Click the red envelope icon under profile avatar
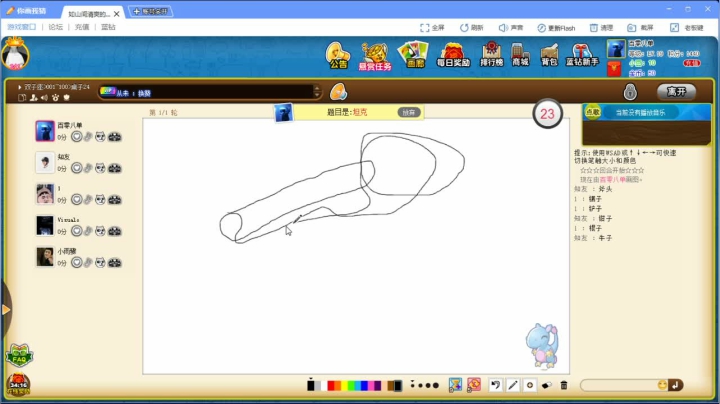 pyautogui.click(x=614, y=68)
